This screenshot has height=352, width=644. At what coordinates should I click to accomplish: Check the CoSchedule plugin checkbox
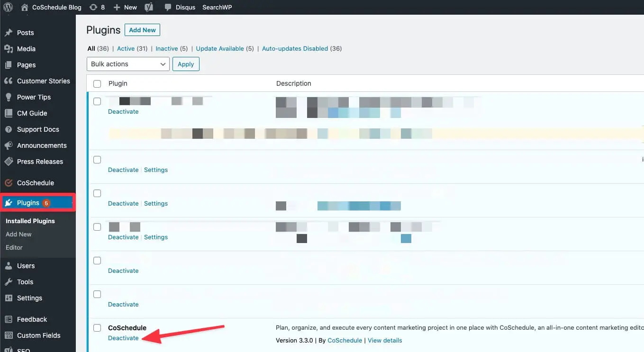coord(97,328)
